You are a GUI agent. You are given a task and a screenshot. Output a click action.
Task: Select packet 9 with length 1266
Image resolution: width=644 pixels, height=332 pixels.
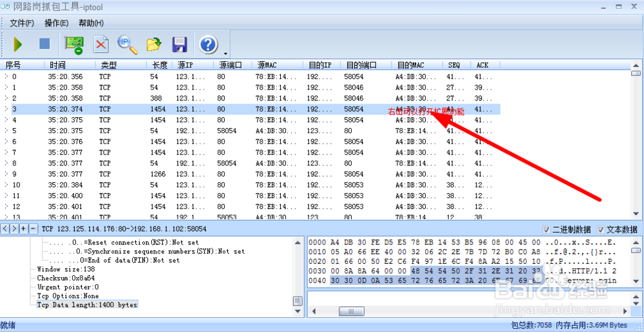(x=159, y=174)
